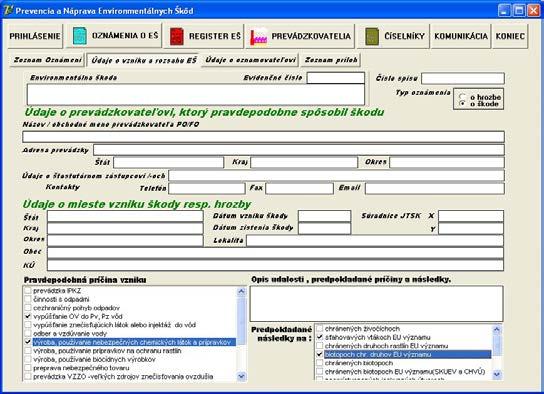Check 'chránených biotopoch EU významu(SKUEV a CHVÚ)'

(320, 371)
